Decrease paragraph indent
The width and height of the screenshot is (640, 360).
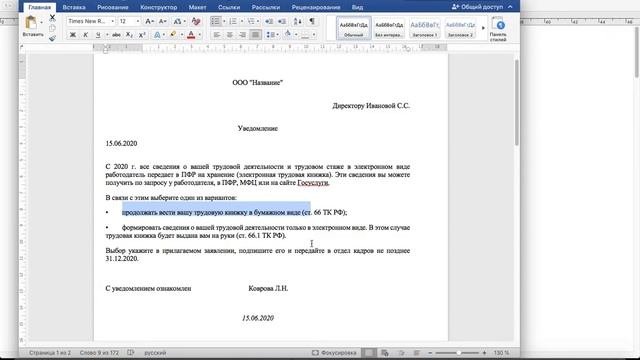[269, 21]
